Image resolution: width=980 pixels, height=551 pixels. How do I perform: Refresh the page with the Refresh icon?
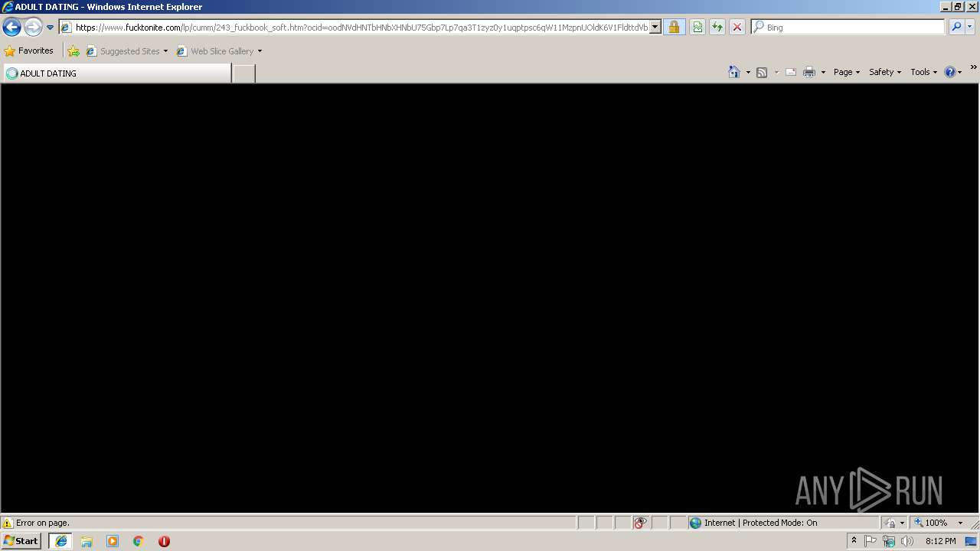point(717,28)
